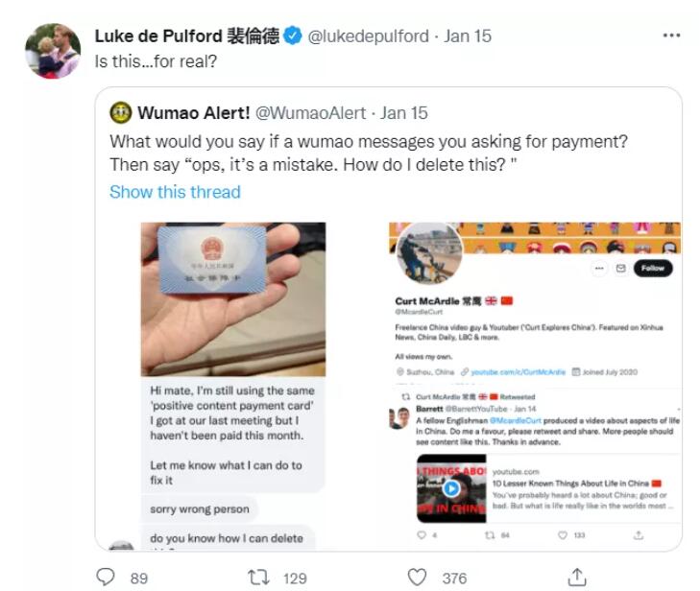Click the black Follow button in screenshot
The height and width of the screenshot is (591, 700).
[653, 268]
